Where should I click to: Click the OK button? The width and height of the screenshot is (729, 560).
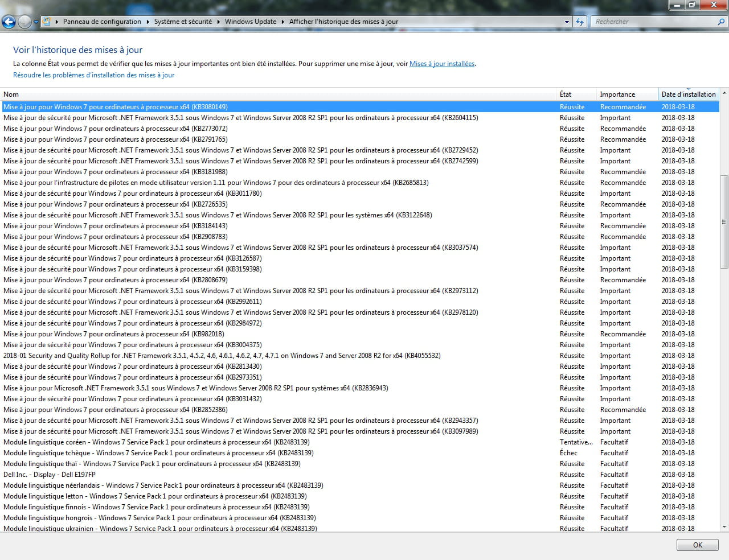pyautogui.click(x=698, y=545)
